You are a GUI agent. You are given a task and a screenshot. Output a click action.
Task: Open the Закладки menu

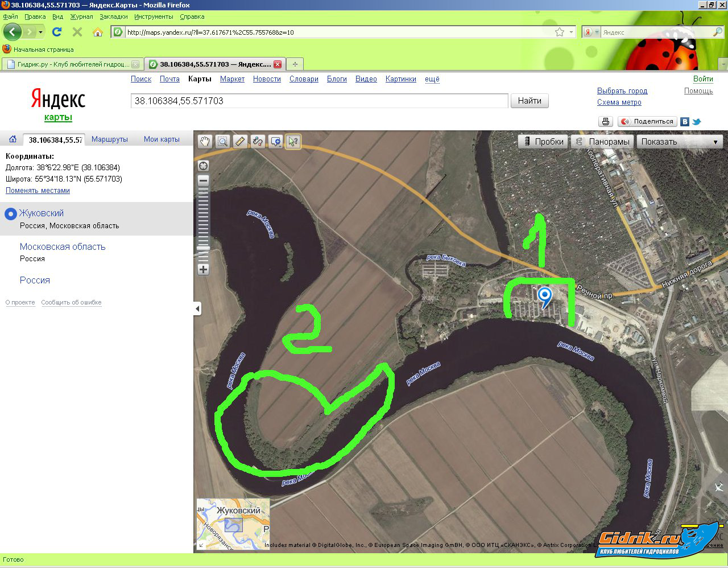point(113,17)
